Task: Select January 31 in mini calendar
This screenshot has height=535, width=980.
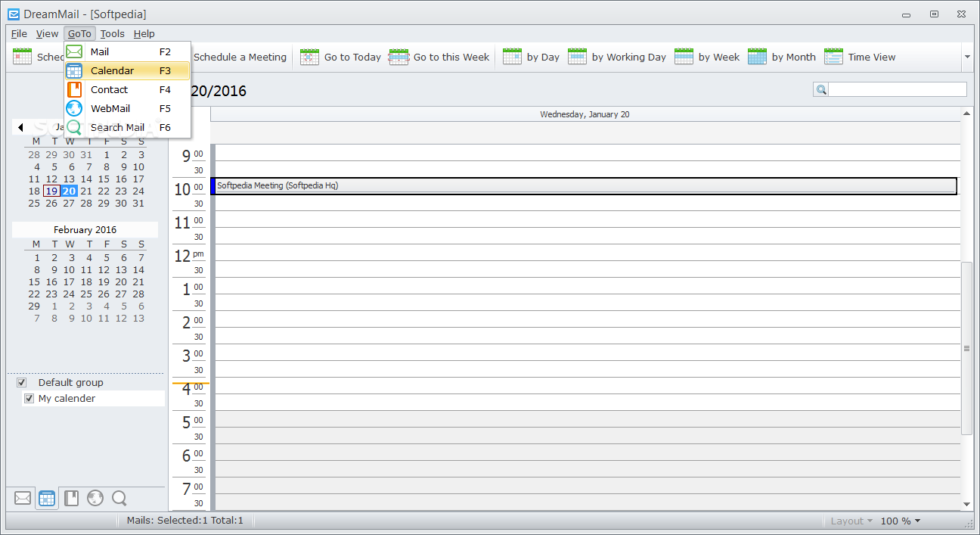Action: [138, 204]
